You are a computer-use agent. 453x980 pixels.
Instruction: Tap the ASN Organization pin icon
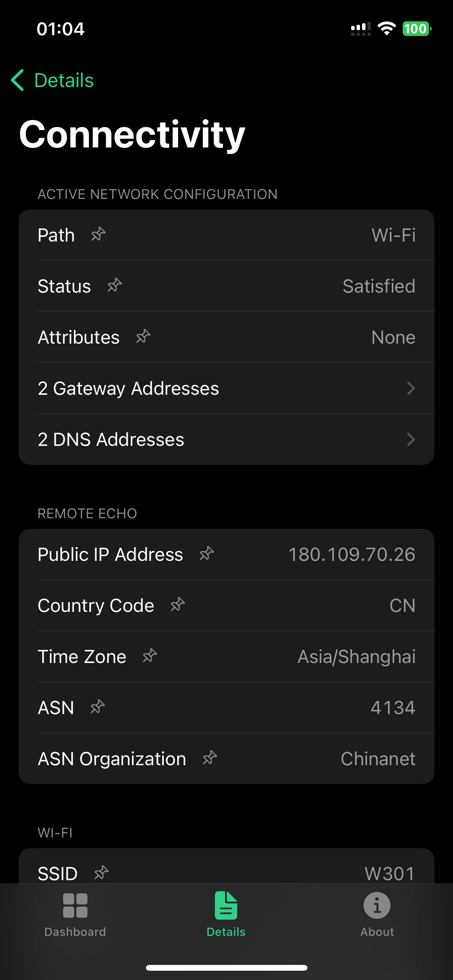pyautogui.click(x=210, y=758)
